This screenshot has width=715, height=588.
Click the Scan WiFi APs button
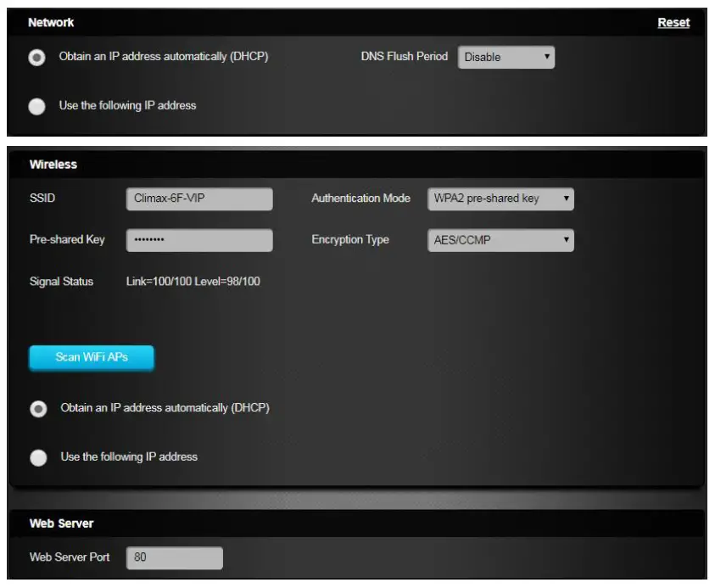click(x=92, y=357)
